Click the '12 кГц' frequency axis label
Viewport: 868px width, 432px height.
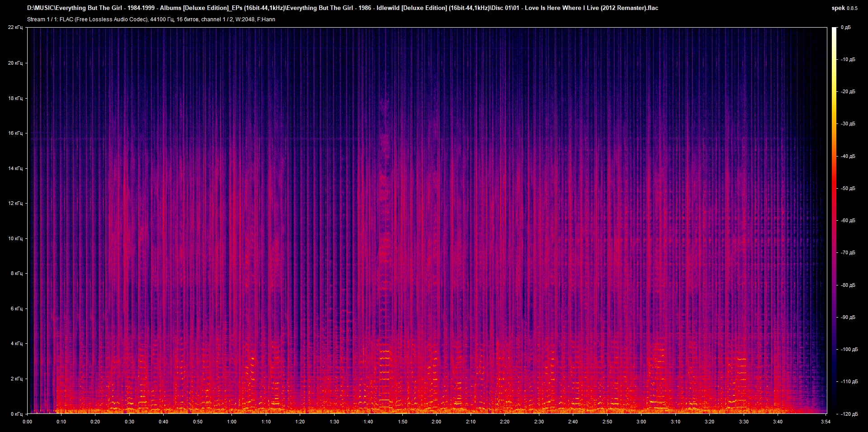pos(15,203)
